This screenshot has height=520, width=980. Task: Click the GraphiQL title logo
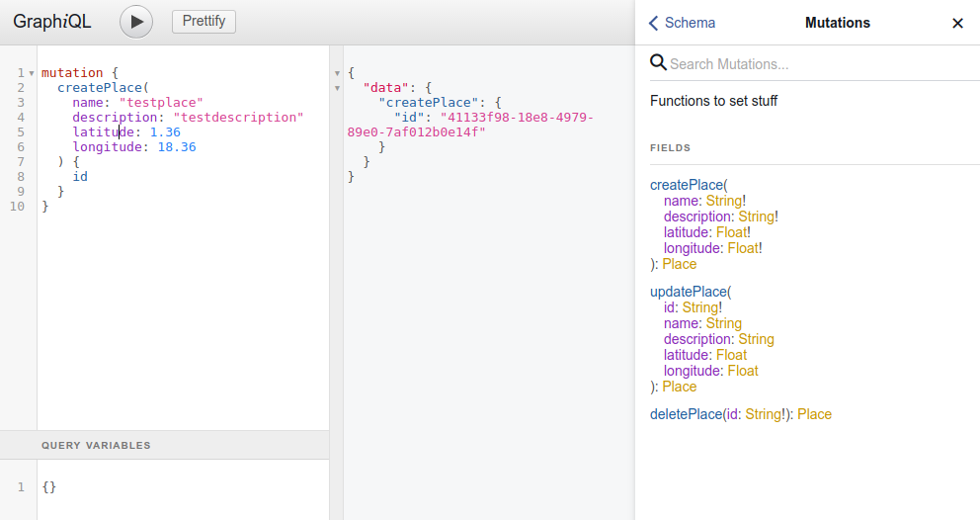(x=52, y=22)
